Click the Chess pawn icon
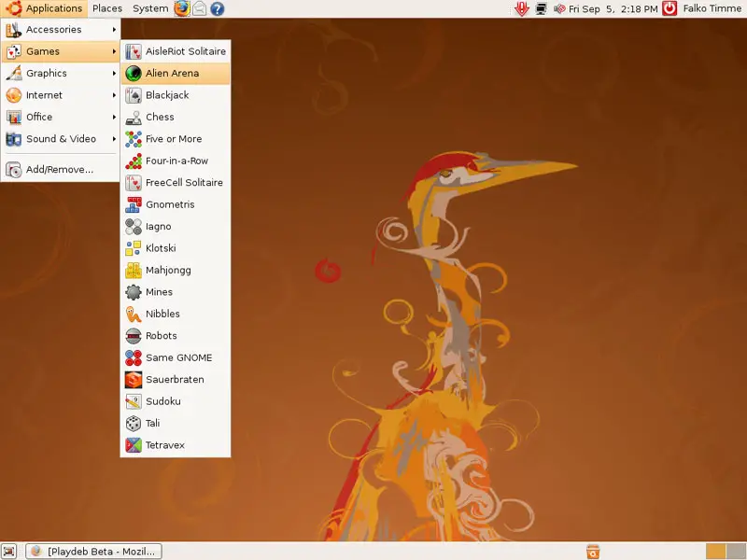 [x=134, y=118]
